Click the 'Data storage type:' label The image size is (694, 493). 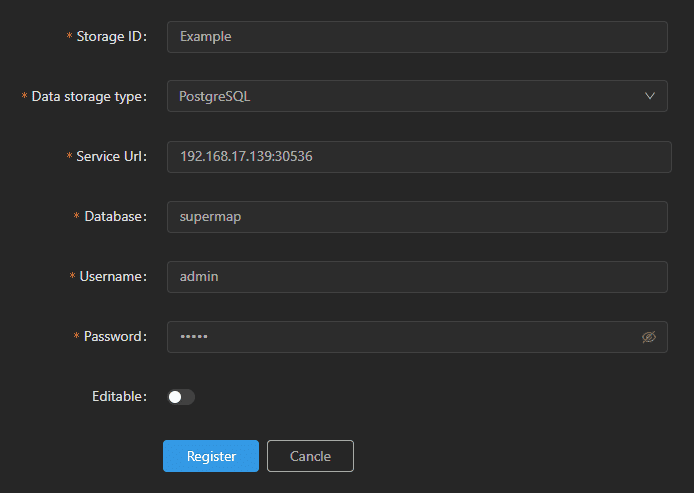point(90,96)
